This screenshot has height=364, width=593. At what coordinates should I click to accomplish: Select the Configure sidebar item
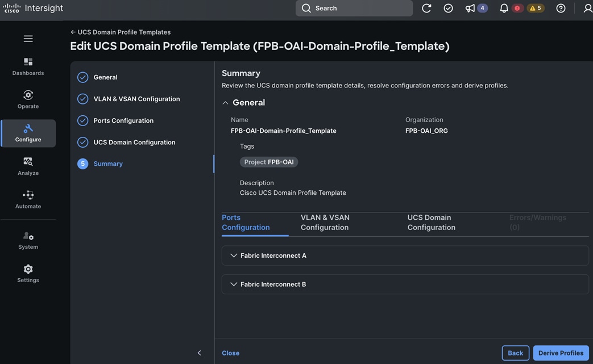(x=28, y=133)
